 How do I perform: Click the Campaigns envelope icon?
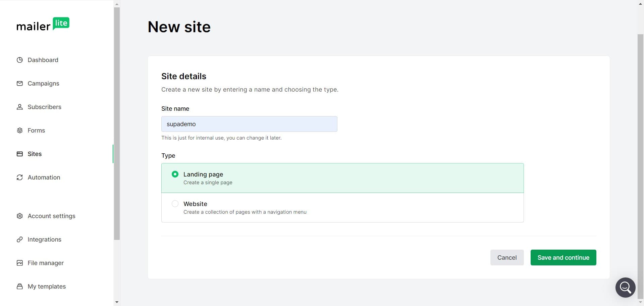point(20,84)
